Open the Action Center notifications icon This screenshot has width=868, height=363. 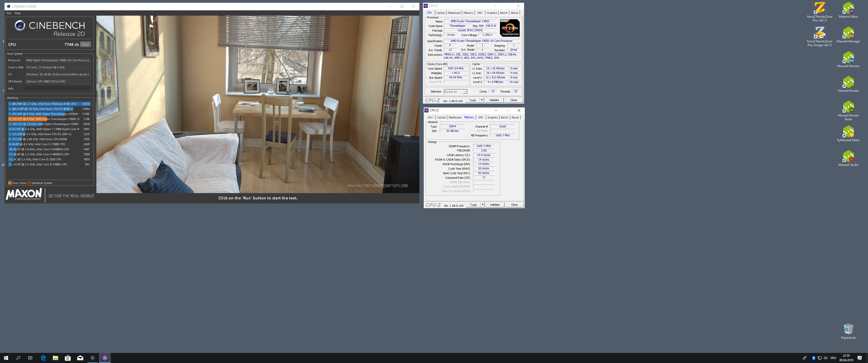coord(860,358)
